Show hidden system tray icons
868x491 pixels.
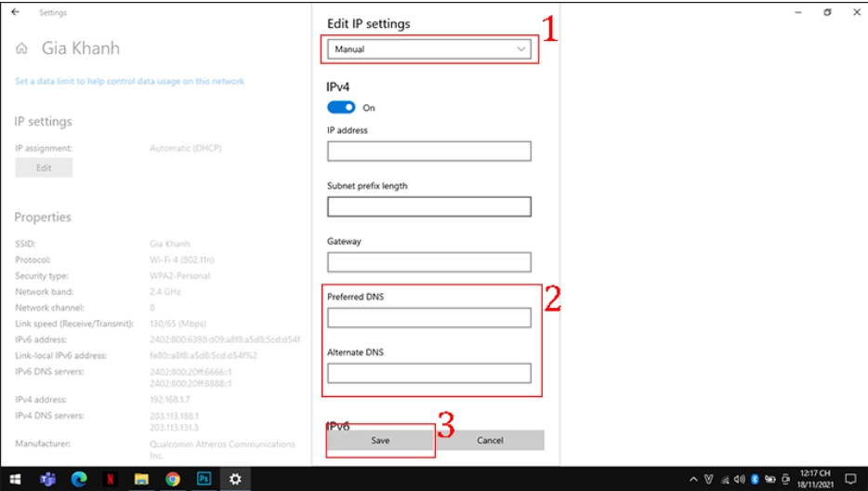[693, 479]
